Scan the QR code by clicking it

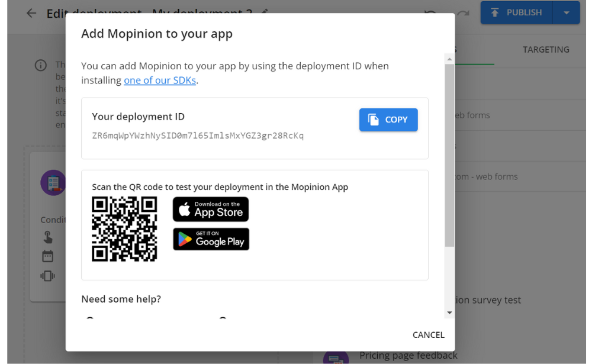click(x=124, y=228)
